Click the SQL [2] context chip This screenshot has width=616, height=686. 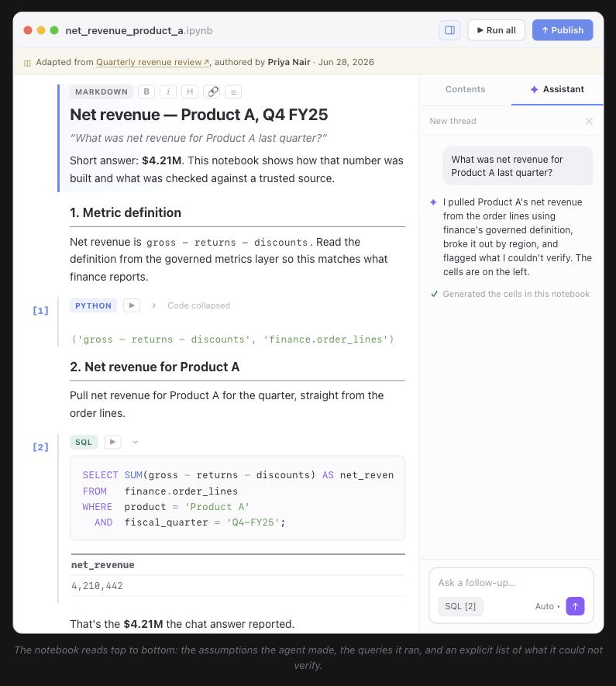(x=460, y=606)
